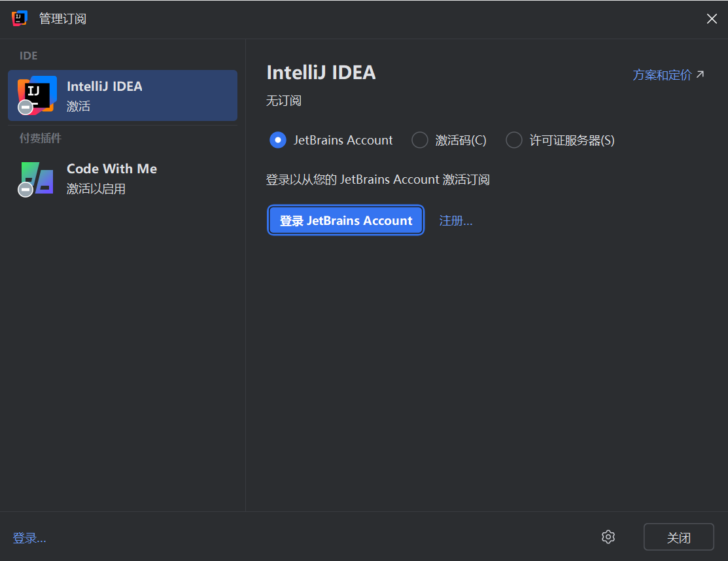
Task: Click the 登录 JetBrains Account button
Action: pyautogui.click(x=346, y=220)
